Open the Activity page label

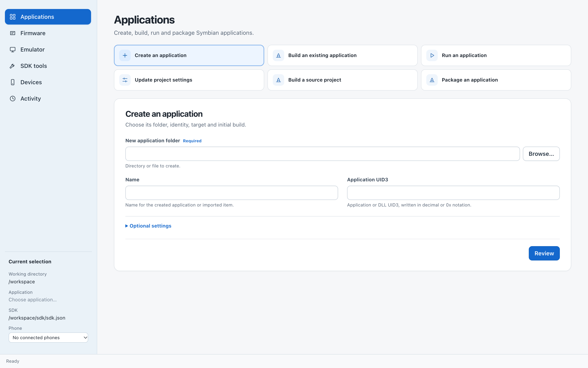coord(31,99)
